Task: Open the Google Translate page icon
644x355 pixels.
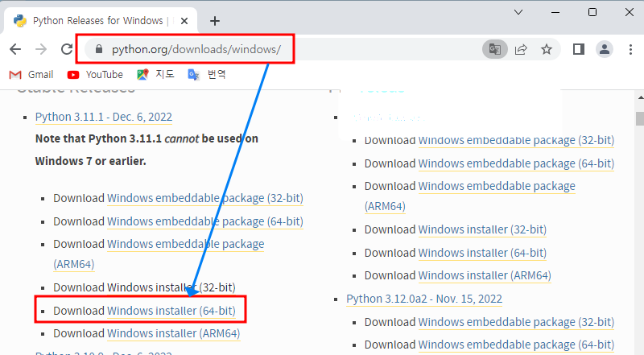Action: coord(495,49)
